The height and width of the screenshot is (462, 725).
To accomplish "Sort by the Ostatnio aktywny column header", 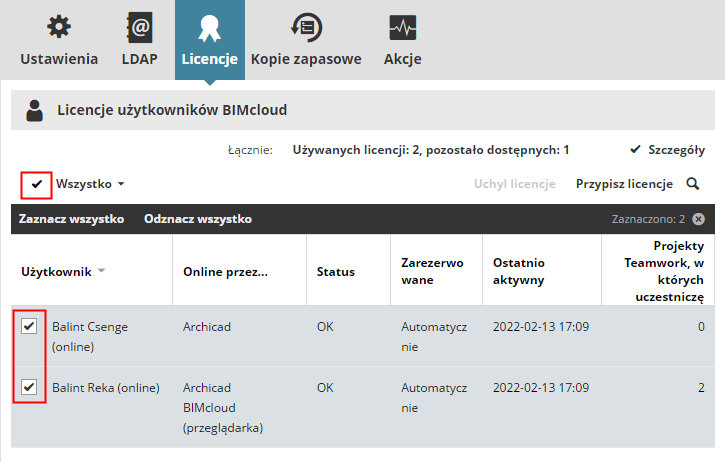I will [519, 271].
